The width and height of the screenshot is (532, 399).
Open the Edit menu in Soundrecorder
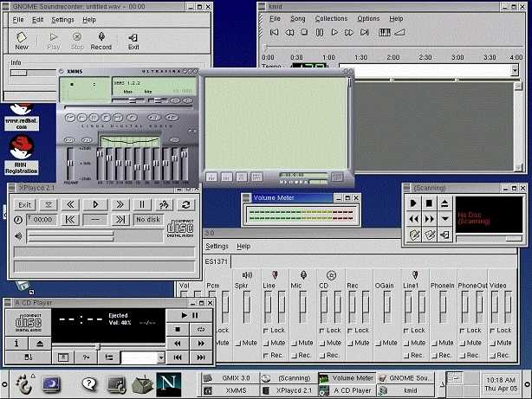click(x=37, y=19)
